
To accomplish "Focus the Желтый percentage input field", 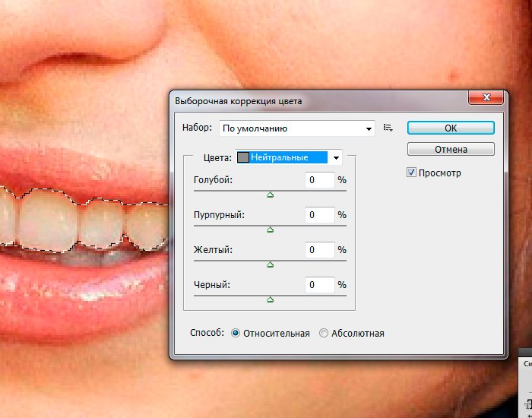I will coord(319,250).
